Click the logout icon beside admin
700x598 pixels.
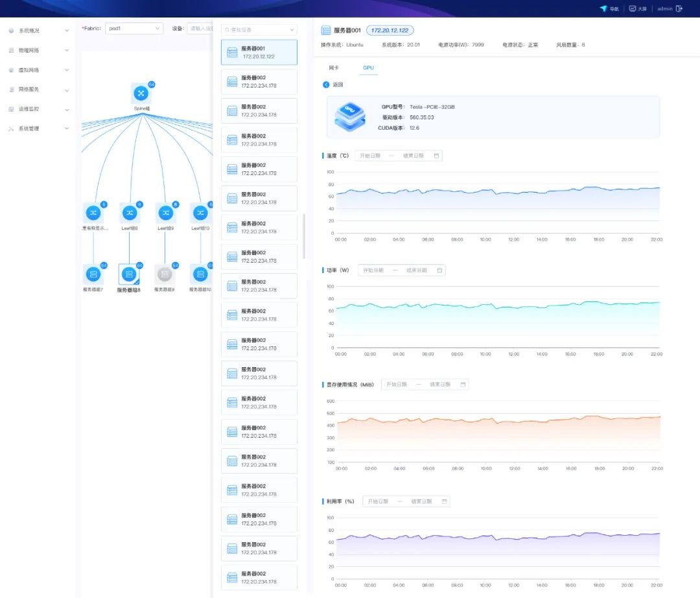pos(679,9)
